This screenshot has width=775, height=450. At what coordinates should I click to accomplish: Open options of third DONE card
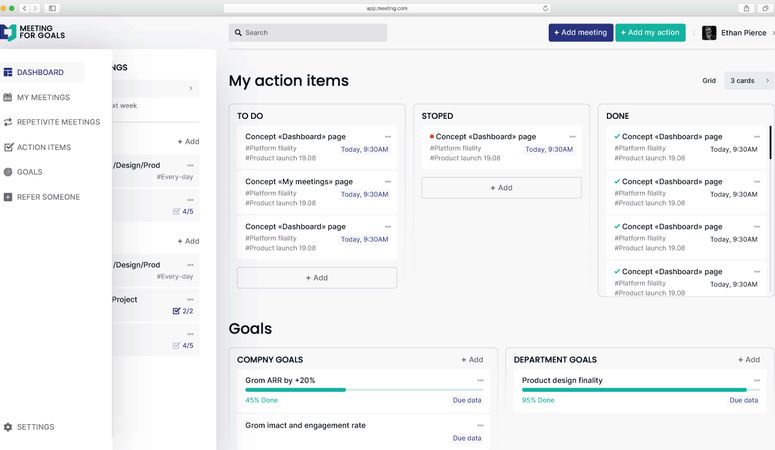[x=757, y=227]
